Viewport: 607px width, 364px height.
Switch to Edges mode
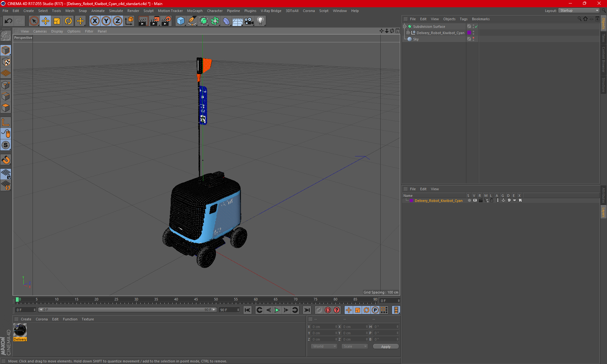(6, 96)
